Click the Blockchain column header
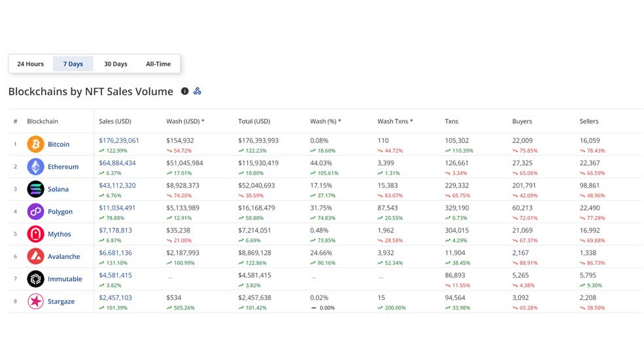The image size is (644, 363). pos(43,121)
